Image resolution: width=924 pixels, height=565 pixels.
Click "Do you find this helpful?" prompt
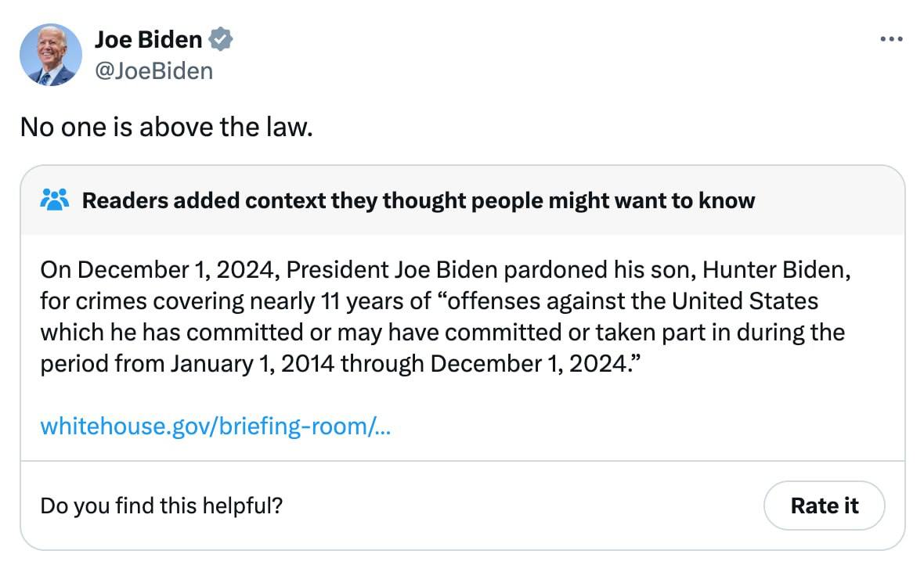(161, 506)
